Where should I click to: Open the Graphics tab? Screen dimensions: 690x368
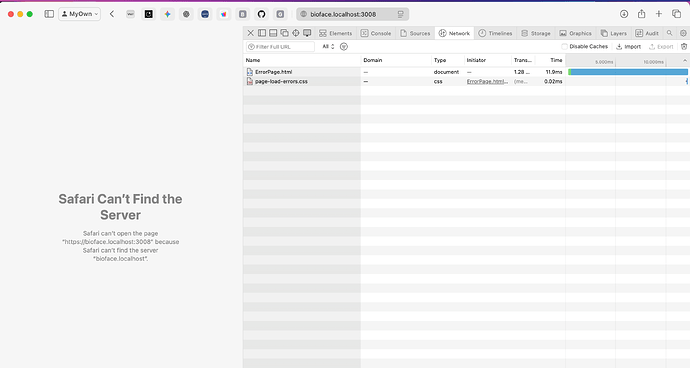[576, 33]
